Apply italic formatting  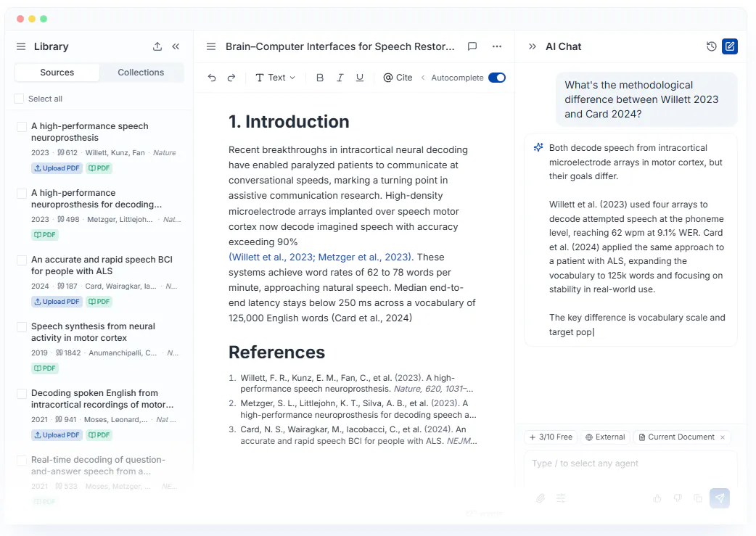point(340,78)
